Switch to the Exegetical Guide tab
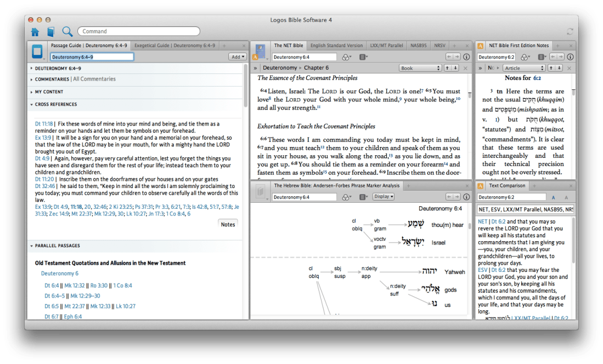 pos(174,46)
